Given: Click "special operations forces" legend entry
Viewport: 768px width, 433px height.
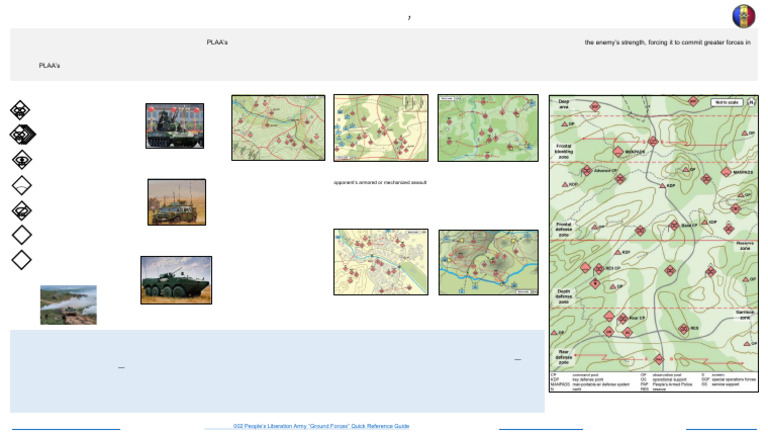Looking at the screenshot, I should pos(733,380).
